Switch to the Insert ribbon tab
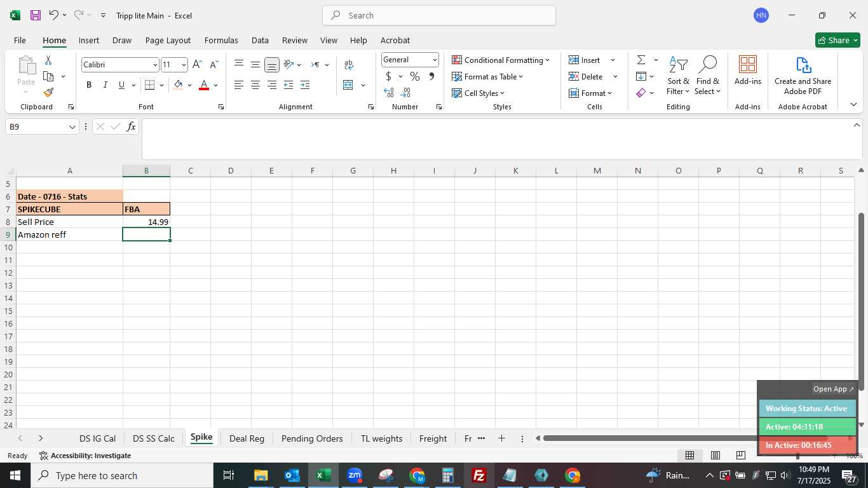868x488 pixels. pyautogui.click(x=89, y=40)
